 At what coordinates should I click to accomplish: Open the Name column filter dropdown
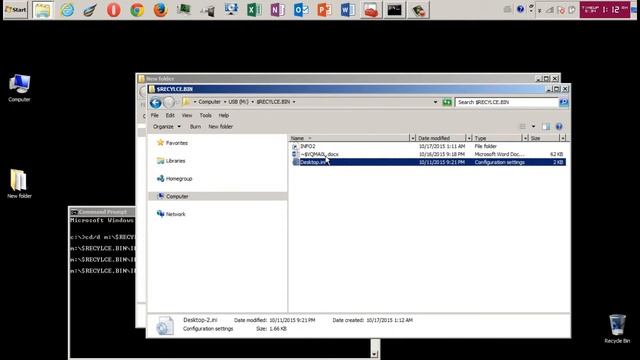pyautogui.click(x=413, y=138)
